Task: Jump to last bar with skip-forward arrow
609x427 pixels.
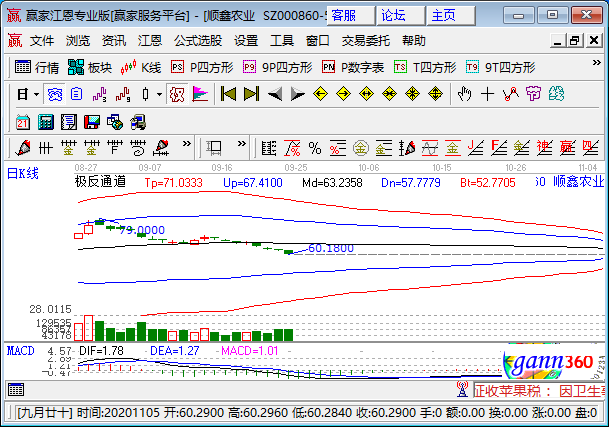Action: point(251,94)
